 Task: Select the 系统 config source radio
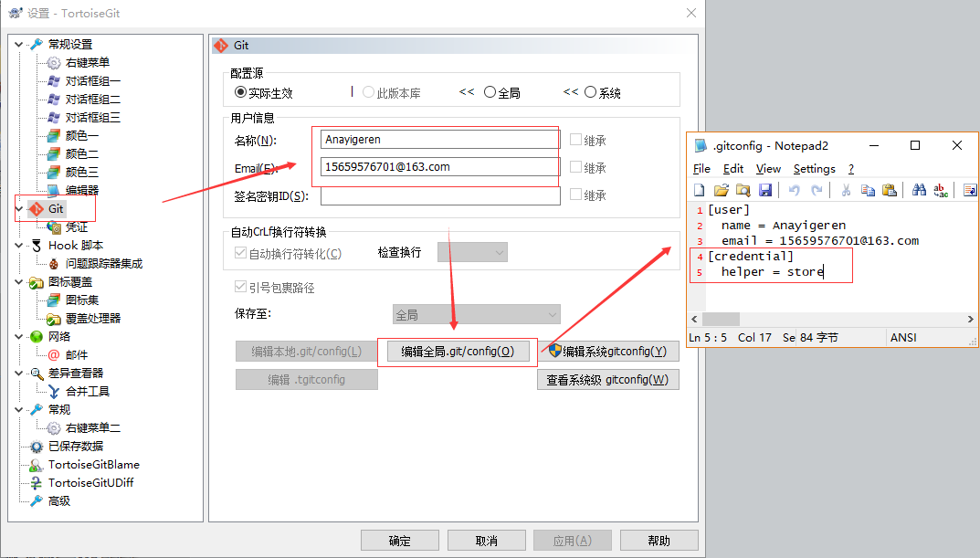click(x=590, y=92)
